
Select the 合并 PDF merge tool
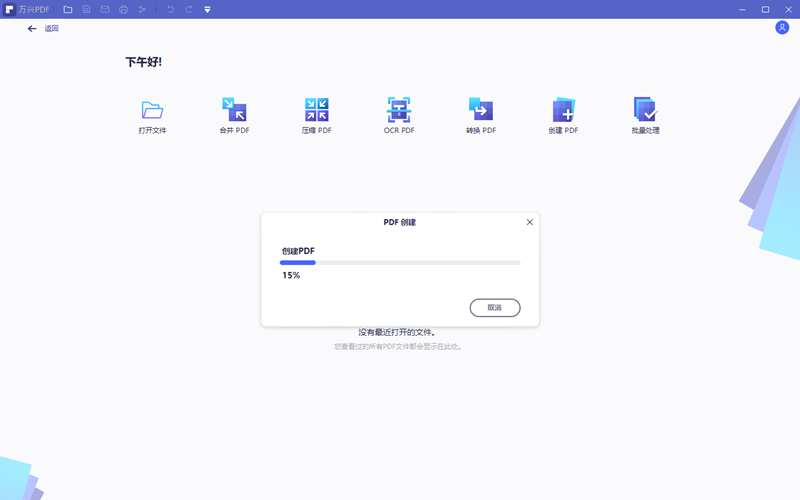click(234, 115)
